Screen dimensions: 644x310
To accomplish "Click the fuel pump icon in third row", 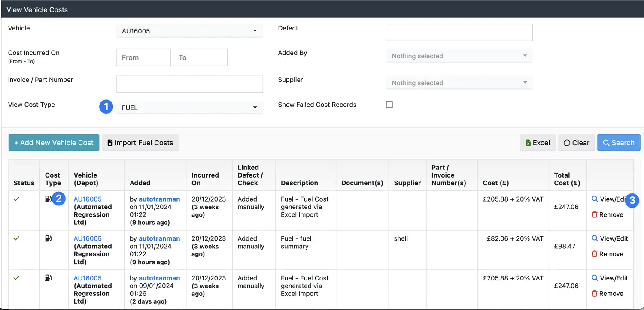I will coord(49,278).
